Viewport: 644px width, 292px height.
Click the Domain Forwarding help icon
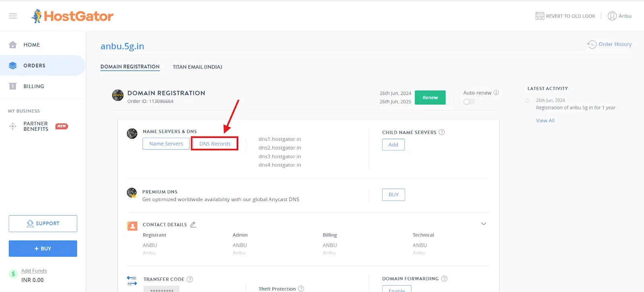click(444, 278)
